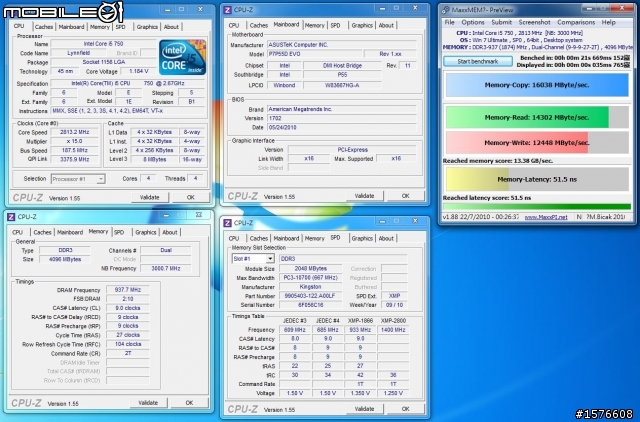Open the Processor #1 selection dropdown
Screen dimensions: 640x422
[78, 179]
